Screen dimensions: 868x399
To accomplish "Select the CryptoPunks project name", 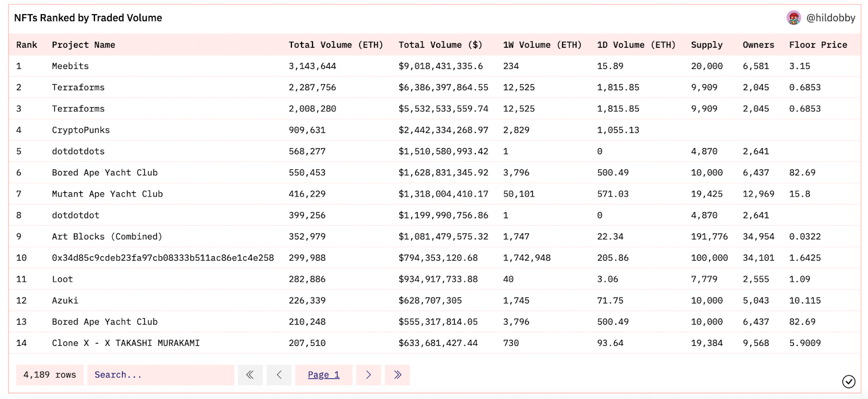I will point(81,130).
